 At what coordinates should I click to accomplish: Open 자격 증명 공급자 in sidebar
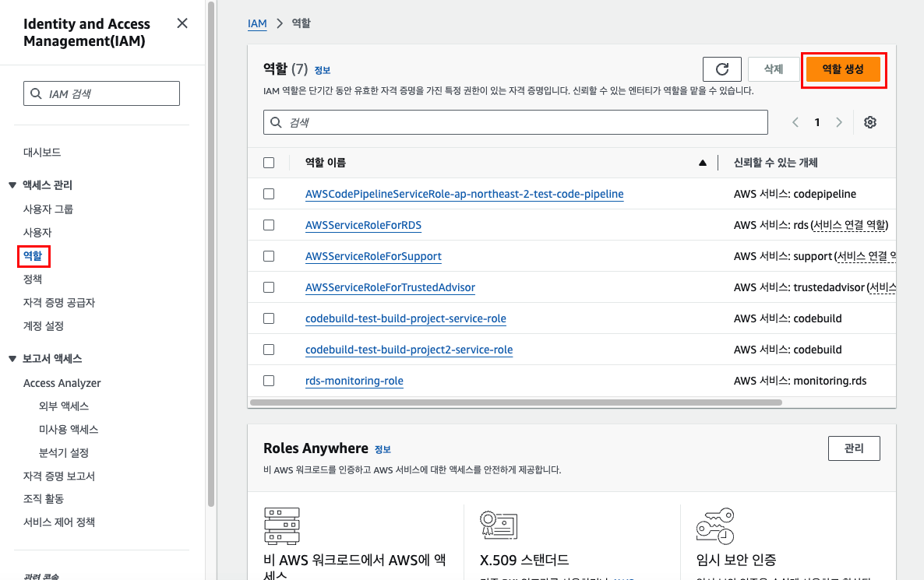click(59, 303)
